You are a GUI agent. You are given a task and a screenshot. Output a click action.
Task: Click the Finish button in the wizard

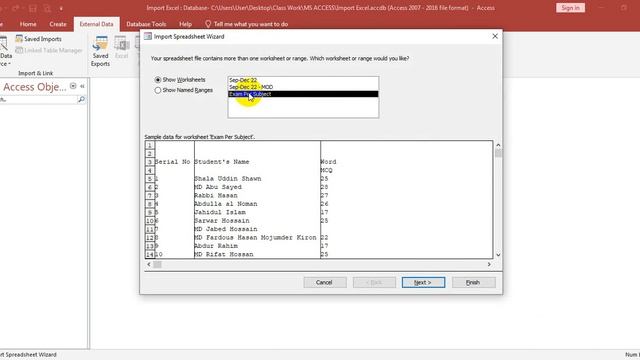(x=473, y=282)
